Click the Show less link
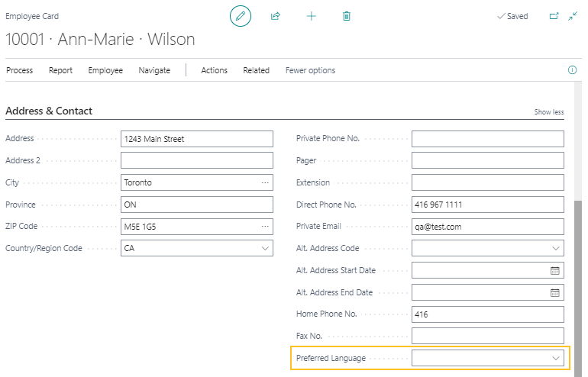The width and height of the screenshot is (588, 377). (x=548, y=112)
